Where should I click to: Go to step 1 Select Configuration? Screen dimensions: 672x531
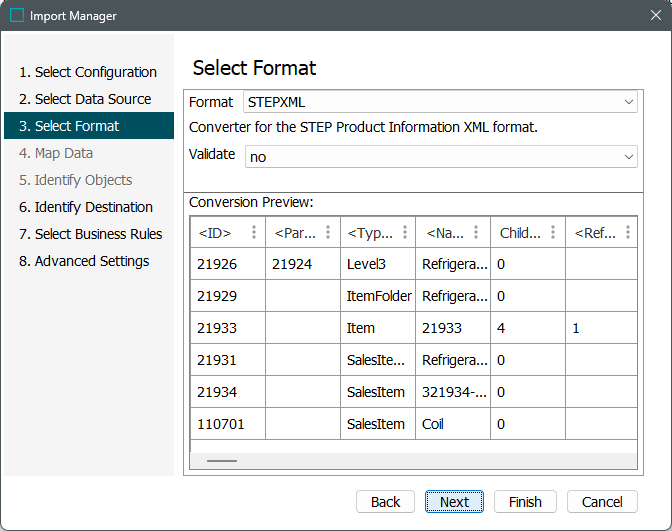click(x=88, y=72)
